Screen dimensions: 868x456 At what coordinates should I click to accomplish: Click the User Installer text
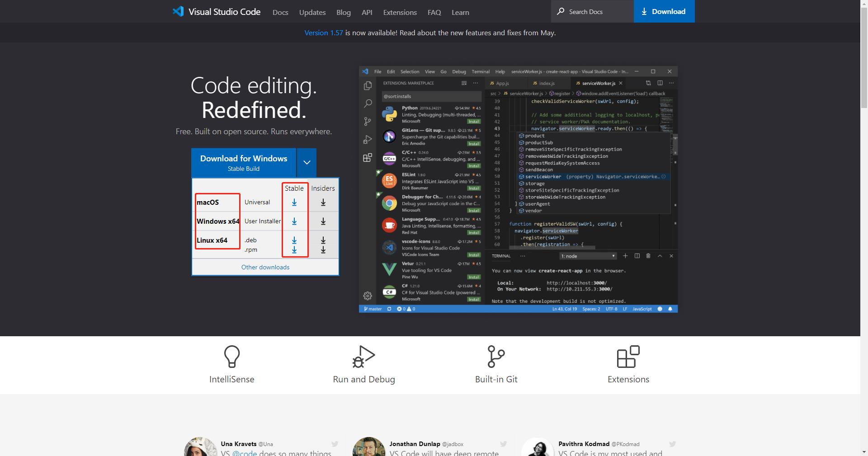(263, 221)
